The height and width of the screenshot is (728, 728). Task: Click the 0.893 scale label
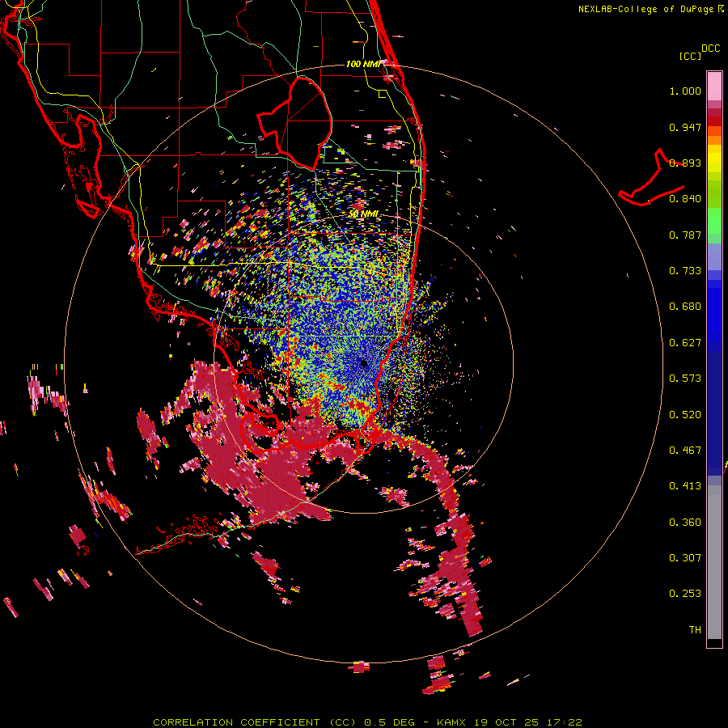coord(685,163)
